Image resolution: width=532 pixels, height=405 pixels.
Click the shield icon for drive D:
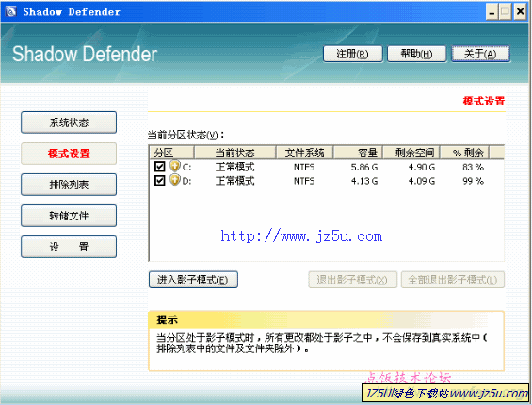(x=175, y=180)
